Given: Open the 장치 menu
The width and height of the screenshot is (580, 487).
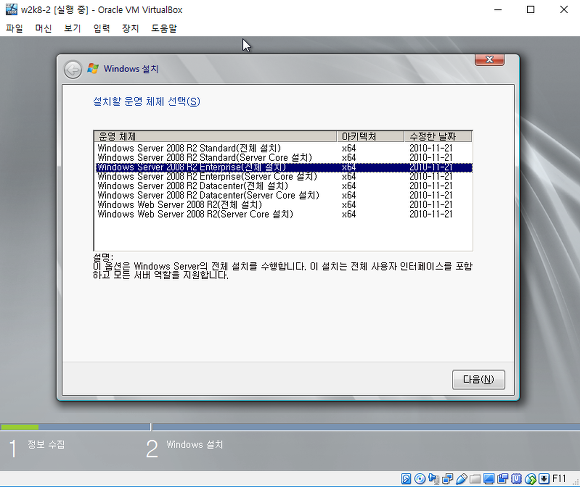Looking at the screenshot, I should pyautogui.click(x=130, y=28).
